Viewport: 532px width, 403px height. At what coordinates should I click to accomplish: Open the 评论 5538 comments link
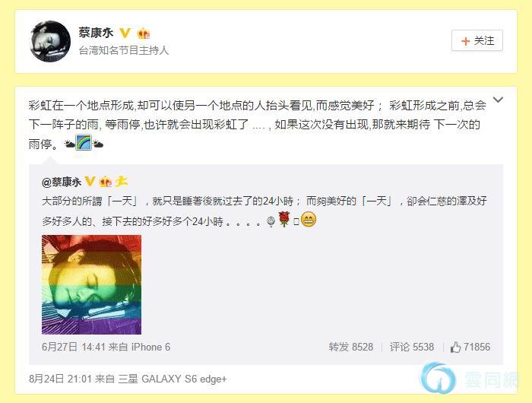[x=412, y=347]
